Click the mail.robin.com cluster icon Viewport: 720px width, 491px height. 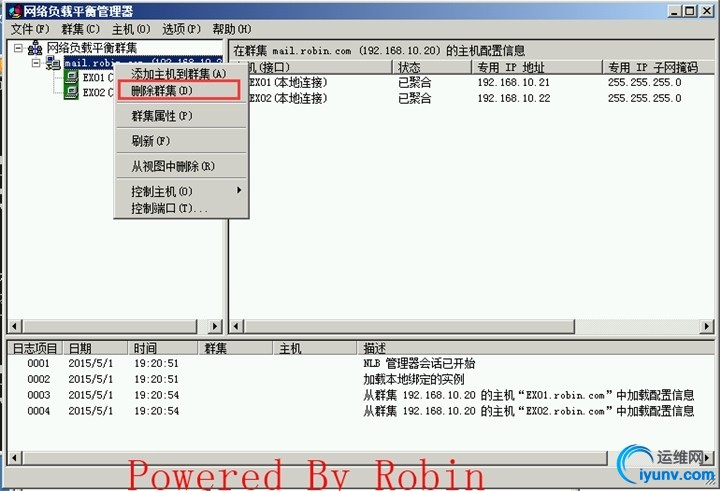53,63
